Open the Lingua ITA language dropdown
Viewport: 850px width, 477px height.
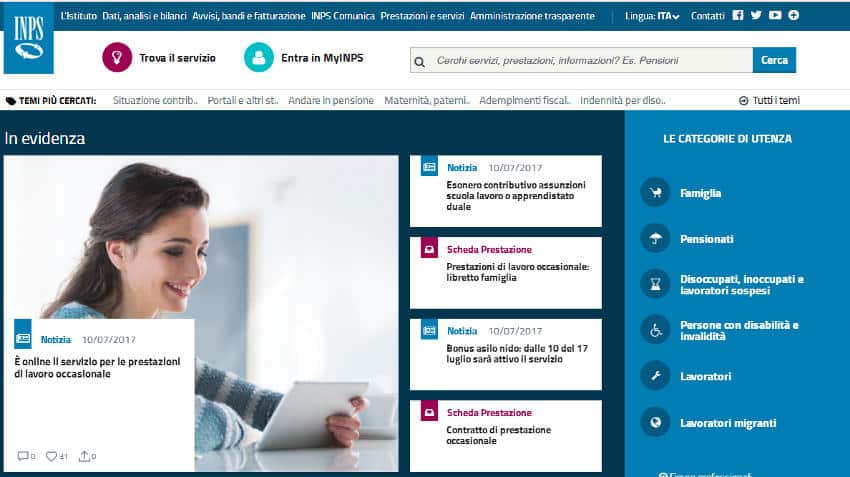652,16
